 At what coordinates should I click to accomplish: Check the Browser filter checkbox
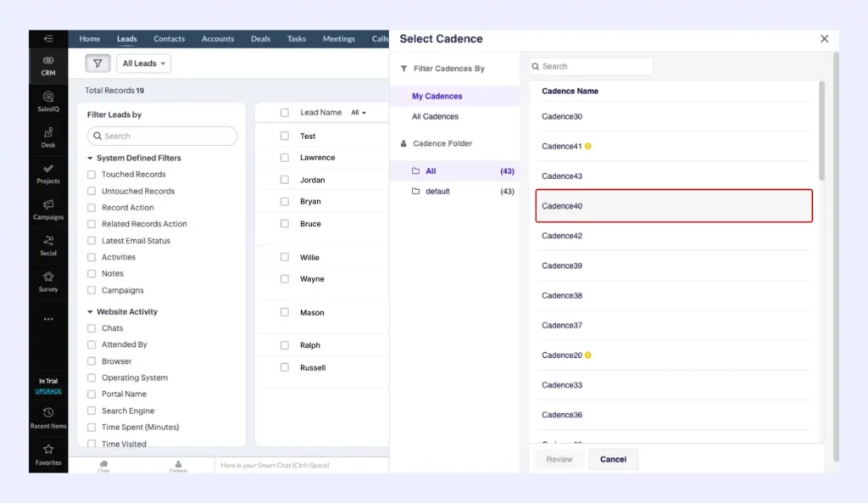(x=92, y=361)
